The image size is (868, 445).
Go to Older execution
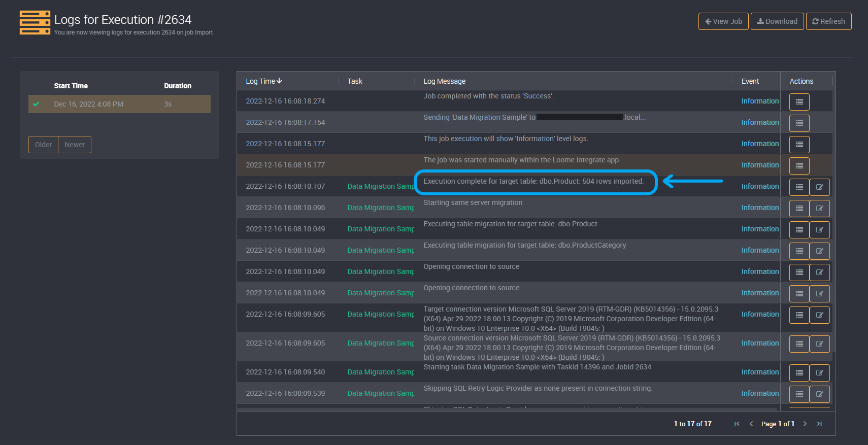click(x=43, y=145)
